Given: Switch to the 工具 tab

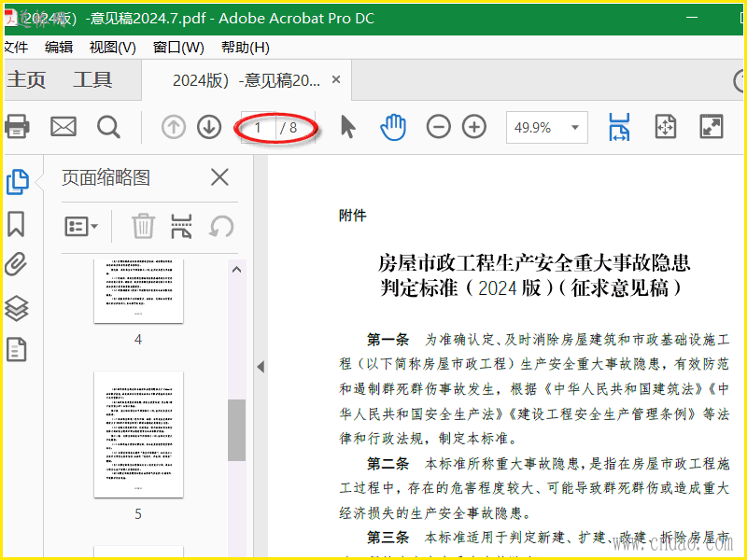Looking at the screenshot, I should [x=92, y=79].
